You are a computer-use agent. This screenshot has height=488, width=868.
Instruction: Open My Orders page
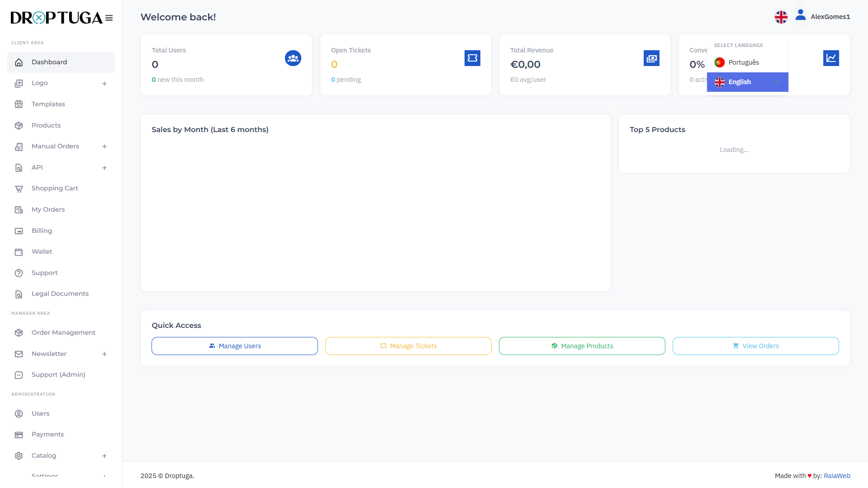(x=61, y=209)
